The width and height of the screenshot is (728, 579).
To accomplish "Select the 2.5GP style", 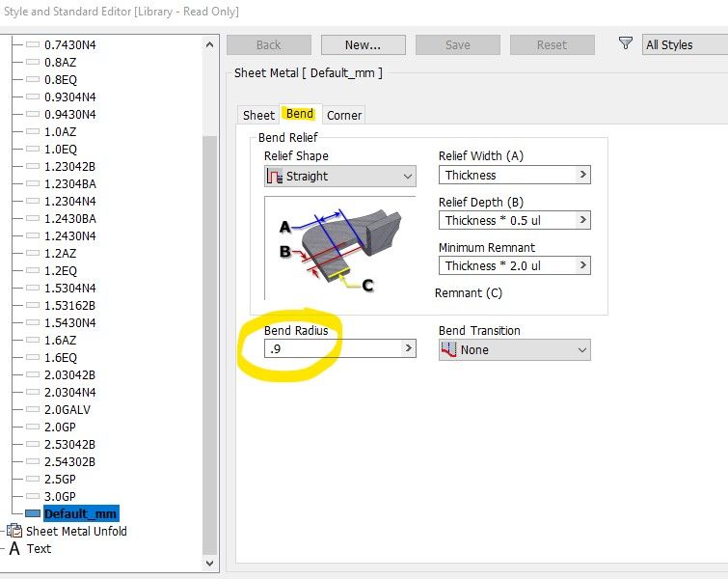I will 60,479.
